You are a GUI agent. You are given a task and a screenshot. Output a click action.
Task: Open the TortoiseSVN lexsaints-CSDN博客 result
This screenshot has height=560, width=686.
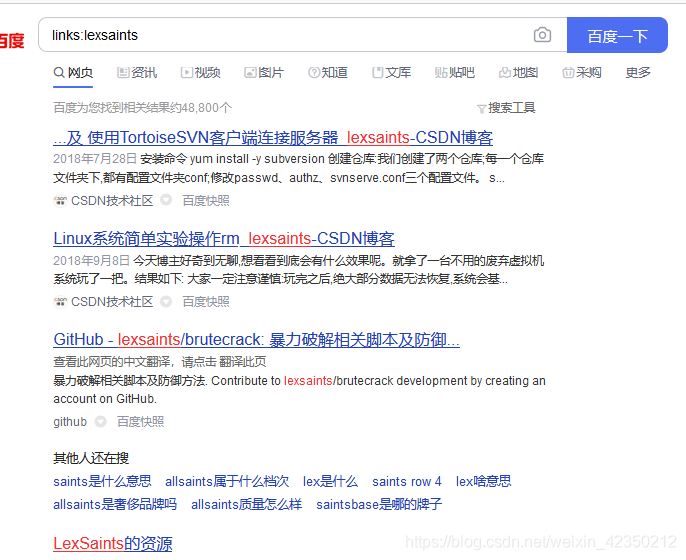pyautogui.click(x=273, y=138)
